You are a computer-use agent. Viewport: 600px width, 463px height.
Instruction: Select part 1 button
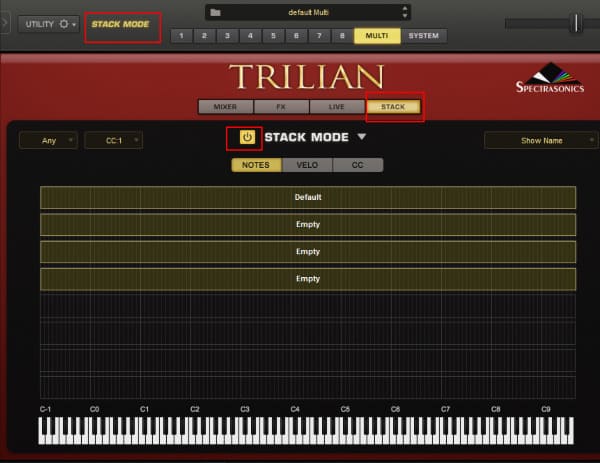coord(181,36)
